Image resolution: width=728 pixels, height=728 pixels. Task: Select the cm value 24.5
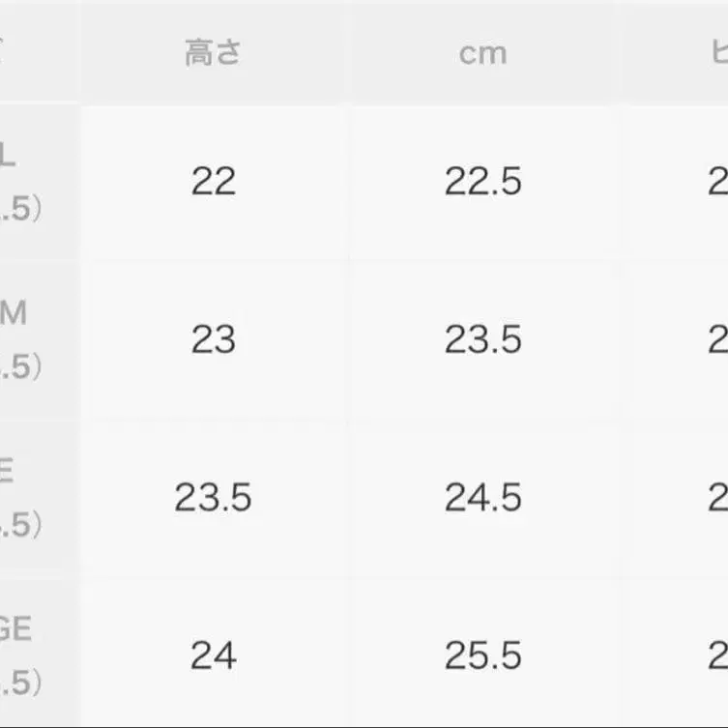[482, 498]
